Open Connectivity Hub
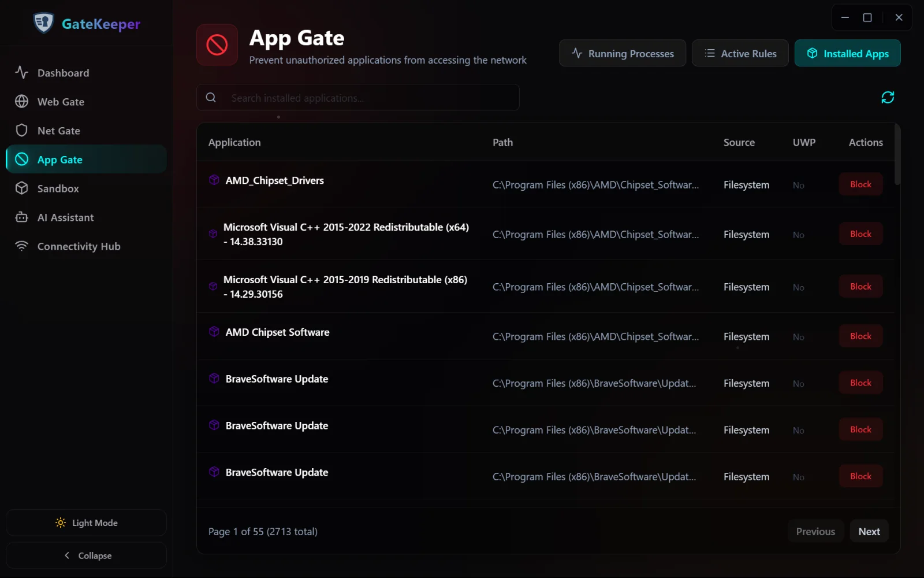This screenshot has width=924, height=578. pyautogui.click(x=87, y=246)
